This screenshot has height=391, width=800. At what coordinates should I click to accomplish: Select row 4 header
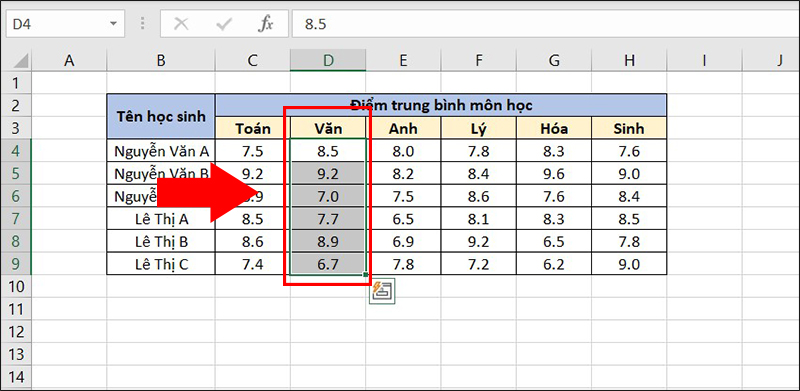16,151
